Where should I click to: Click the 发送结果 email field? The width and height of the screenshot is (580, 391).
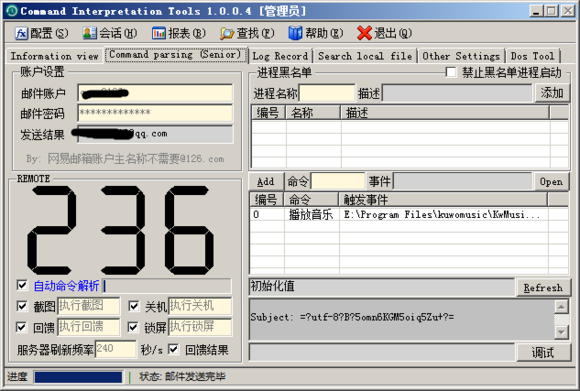tap(155, 134)
